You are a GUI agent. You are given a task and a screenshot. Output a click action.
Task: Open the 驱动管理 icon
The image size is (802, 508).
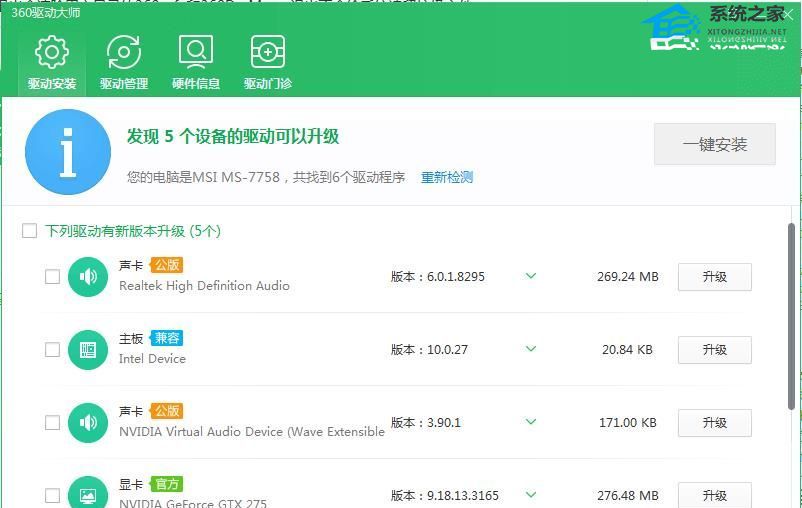(124, 52)
